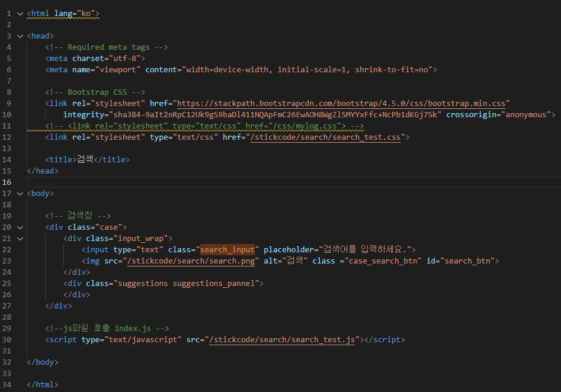Viewport: 561px width, 392px height.
Task: Select the highlighted search_input class value
Action: [x=227, y=250]
